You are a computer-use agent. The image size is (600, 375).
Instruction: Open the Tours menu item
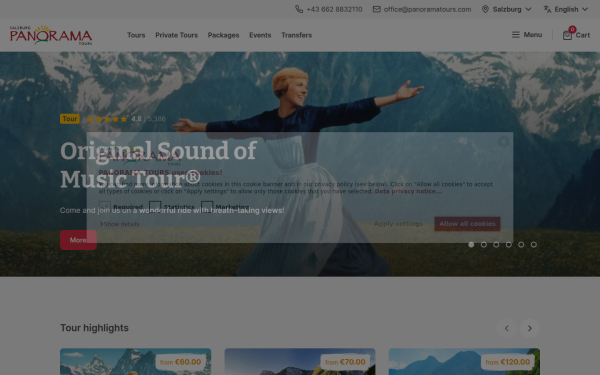pos(136,35)
